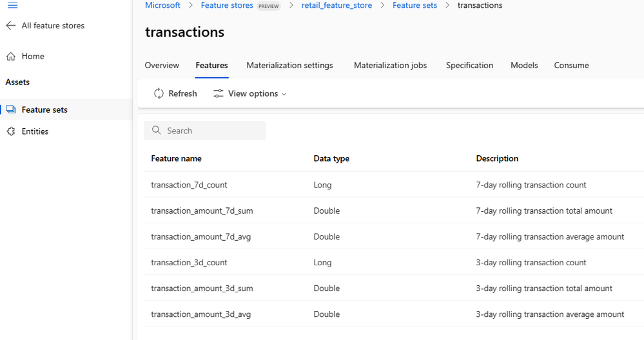Click Double type in transaction_amount_7d_avg row
This screenshot has width=644, height=340.
(x=327, y=236)
